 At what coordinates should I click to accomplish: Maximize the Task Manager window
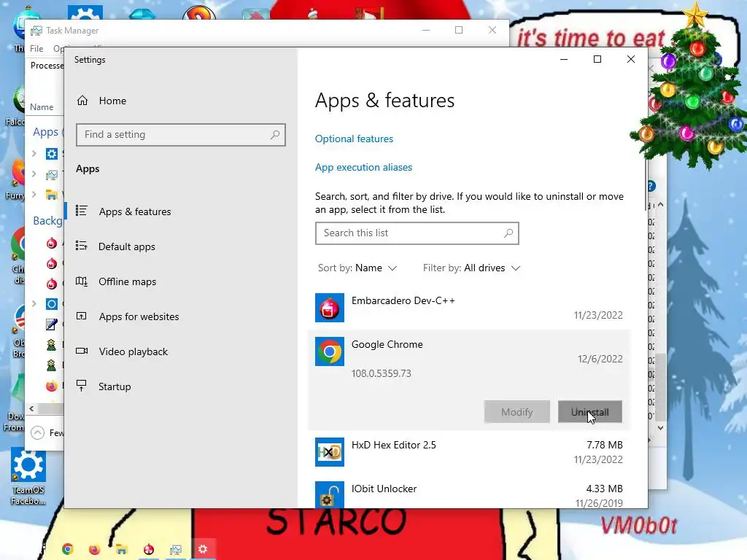coord(459,31)
